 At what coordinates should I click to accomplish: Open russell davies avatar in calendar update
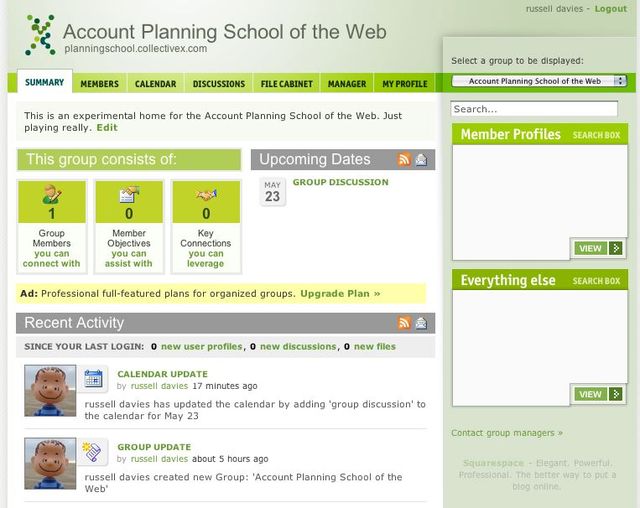(x=50, y=390)
